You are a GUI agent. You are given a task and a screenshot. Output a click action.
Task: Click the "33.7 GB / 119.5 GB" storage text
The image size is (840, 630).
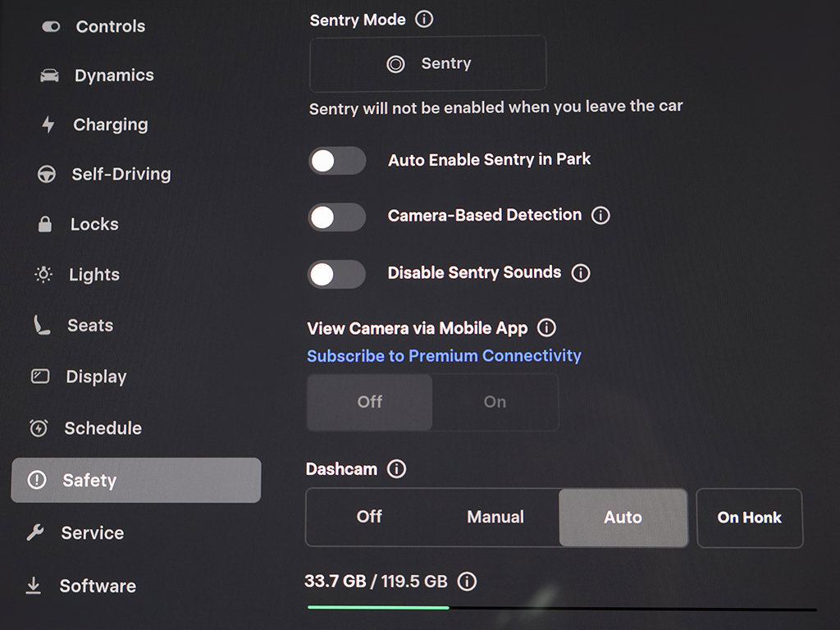[x=376, y=582]
